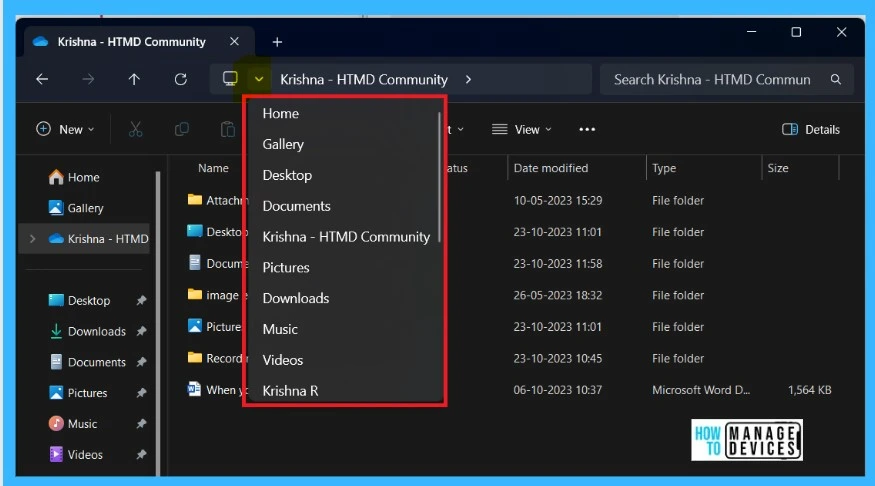
Task: Open the See more three-dots menu
Action: coord(587,129)
